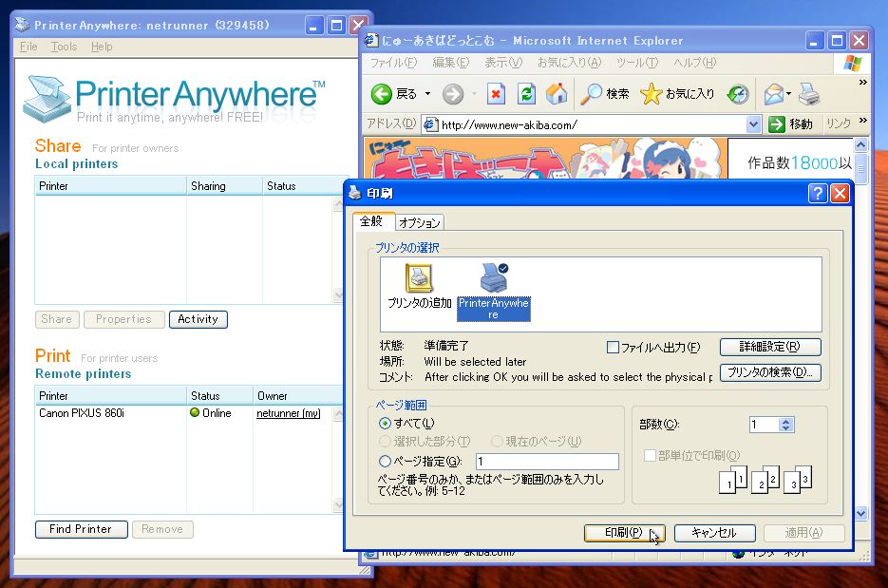Select the PrinterAnywhere printer icon
Screen dimensions: 888x588
point(494,277)
